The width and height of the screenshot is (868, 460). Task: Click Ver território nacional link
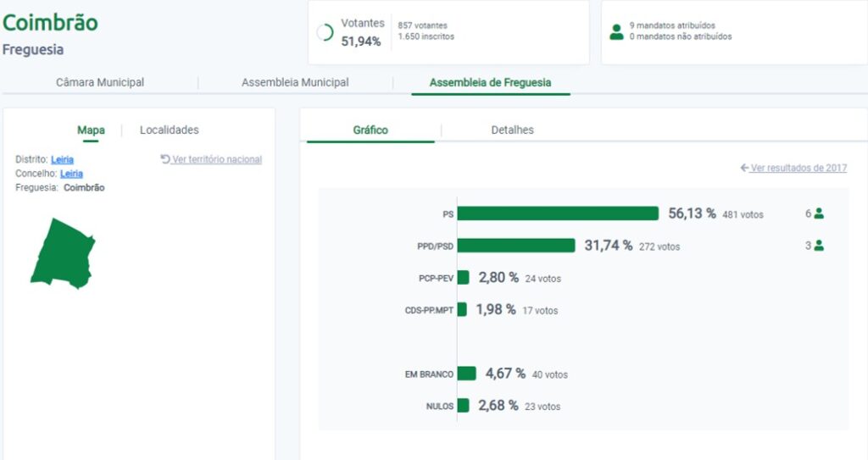click(217, 159)
